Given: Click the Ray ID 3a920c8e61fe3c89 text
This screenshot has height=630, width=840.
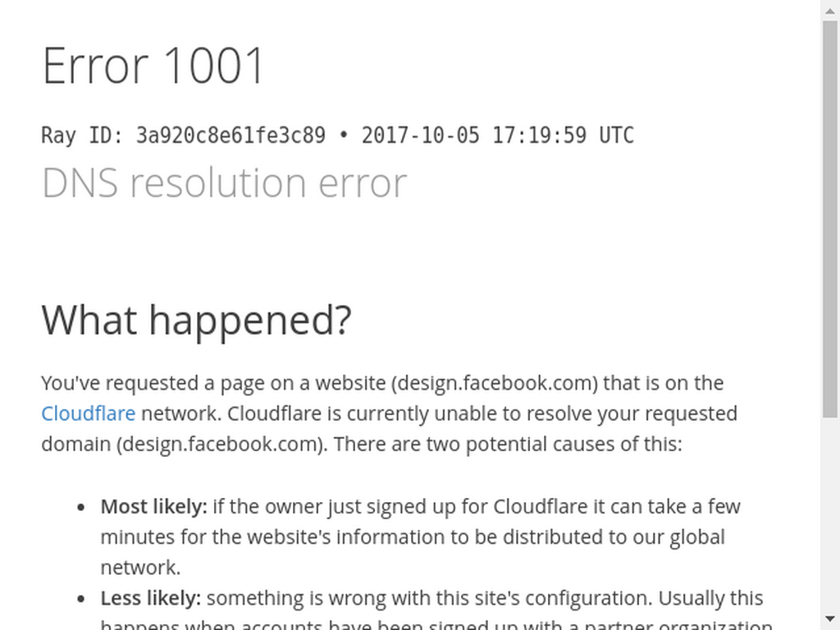Looking at the screenshot, I should 183,135.
